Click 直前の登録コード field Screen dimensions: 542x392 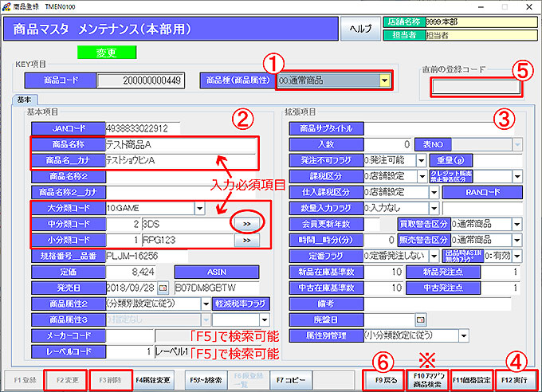coord(477,87)
